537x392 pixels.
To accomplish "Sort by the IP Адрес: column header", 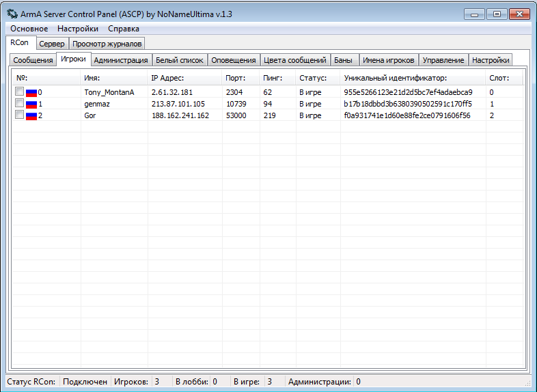I will (185, 78).
